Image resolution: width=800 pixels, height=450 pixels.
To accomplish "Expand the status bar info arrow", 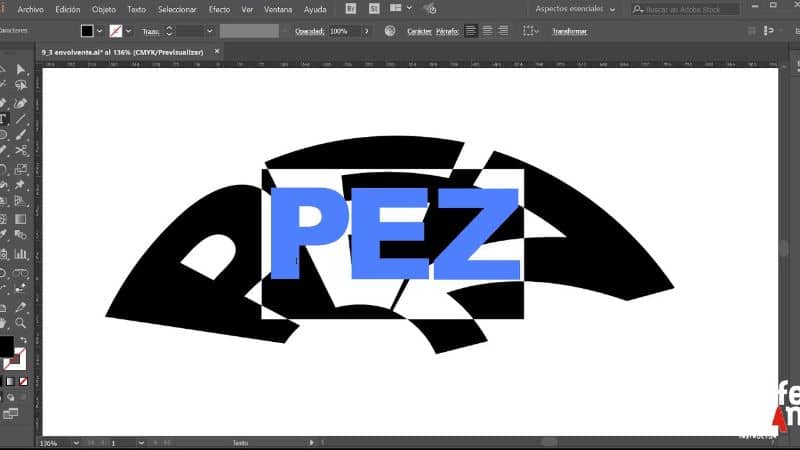I will (311, 442).
